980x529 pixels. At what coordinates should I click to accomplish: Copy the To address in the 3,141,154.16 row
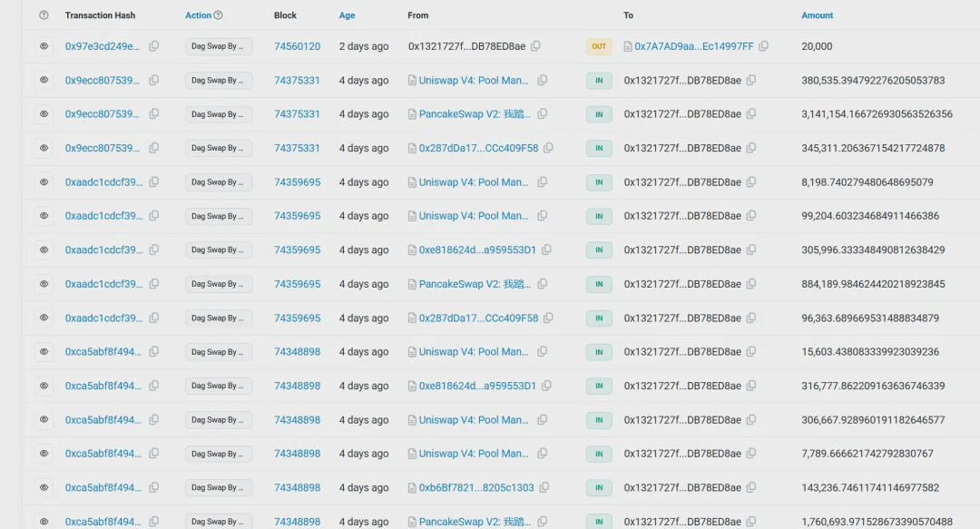click(x=751, y=113)
